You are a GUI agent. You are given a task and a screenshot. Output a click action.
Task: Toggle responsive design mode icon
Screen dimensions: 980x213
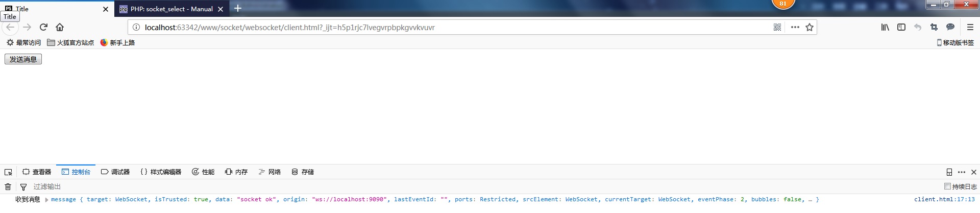click(x=949, y=172)
